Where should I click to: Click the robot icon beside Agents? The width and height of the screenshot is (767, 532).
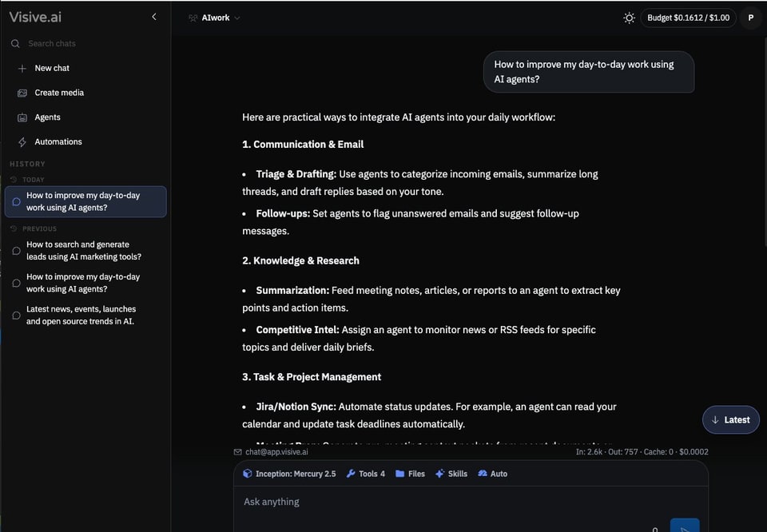click(x=22, y=117)
